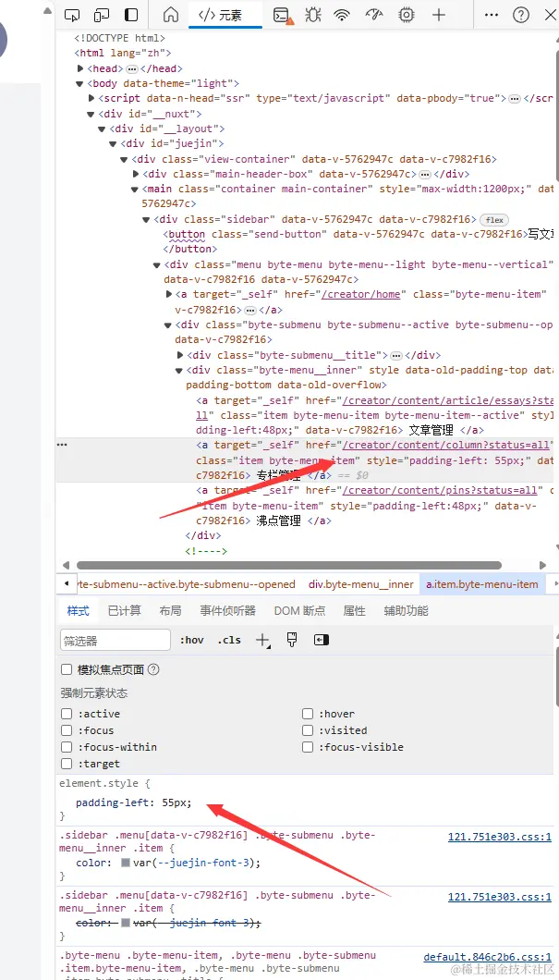
Task: Open the Console panel icon
Action: (283, 16)
